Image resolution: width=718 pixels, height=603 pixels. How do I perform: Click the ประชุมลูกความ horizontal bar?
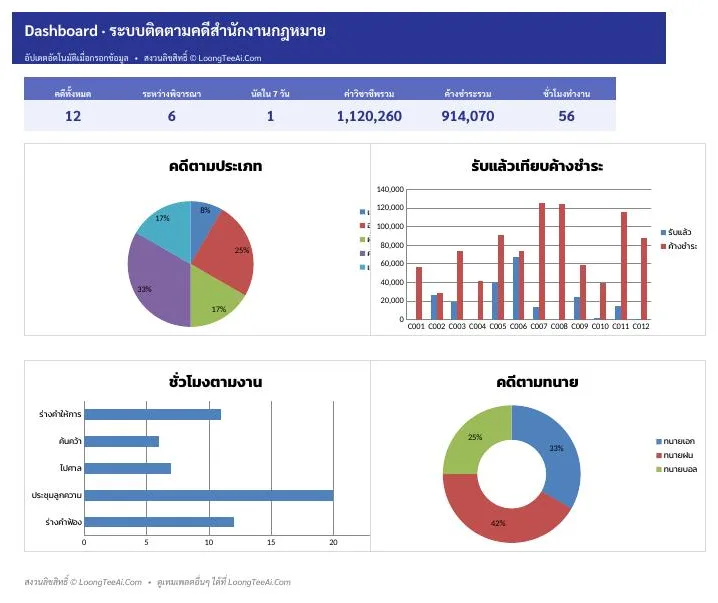click(x=209, y=495)
